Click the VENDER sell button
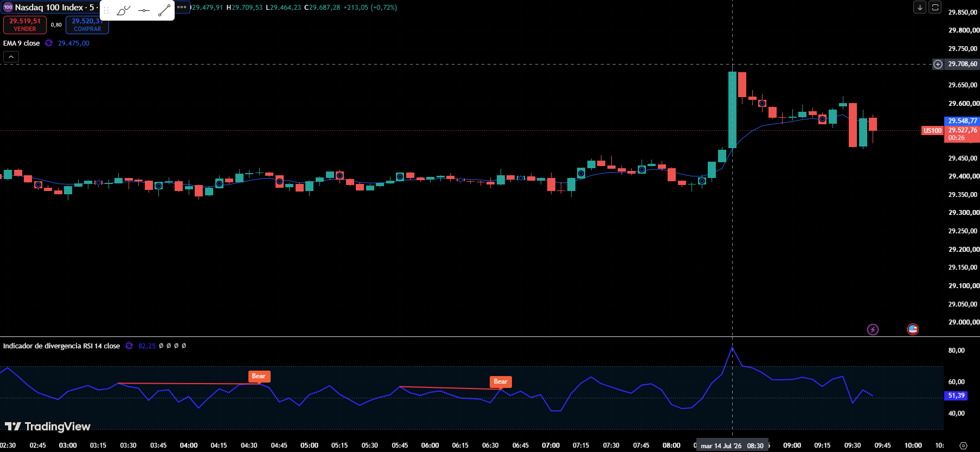 25,25
